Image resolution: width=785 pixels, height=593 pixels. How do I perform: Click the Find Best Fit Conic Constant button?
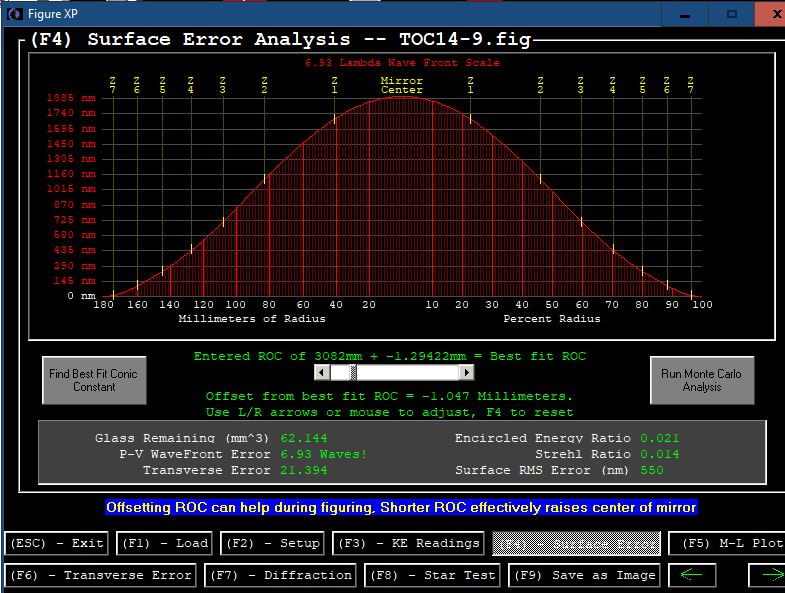pyautogui.click(x=94, y=380)
